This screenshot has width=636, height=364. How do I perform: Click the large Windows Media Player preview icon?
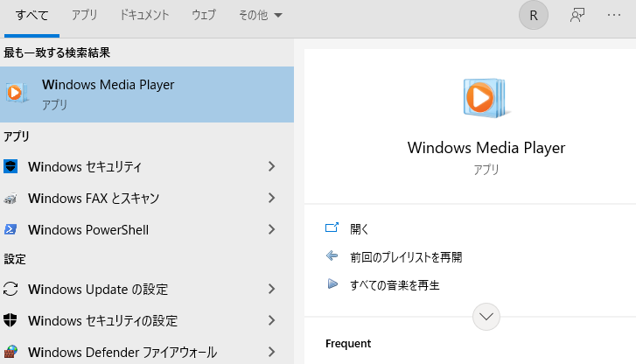click(486, 98)
